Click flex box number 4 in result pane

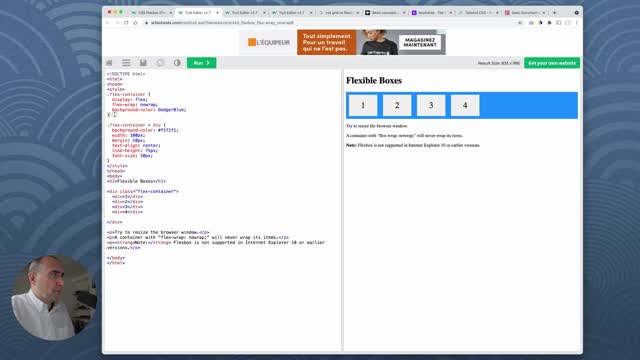click(465, 105)
